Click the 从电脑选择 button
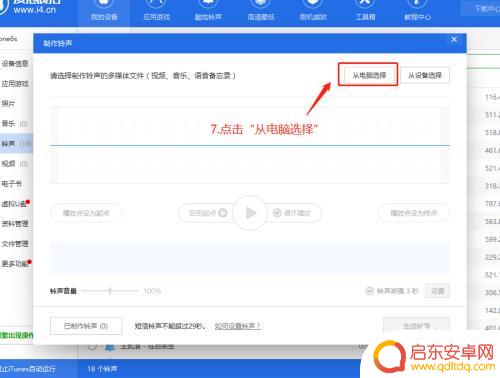Viewport: 500px width, 378px height. point(369,75)
